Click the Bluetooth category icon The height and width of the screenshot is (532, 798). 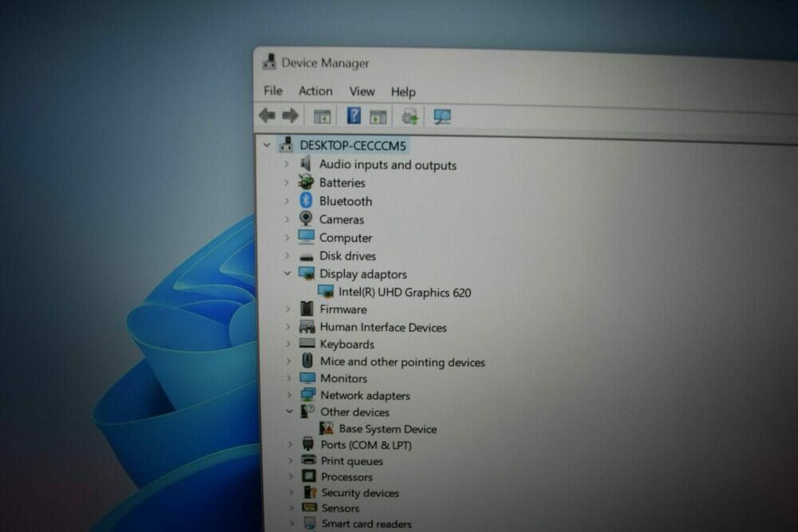(x=306, y=200)
